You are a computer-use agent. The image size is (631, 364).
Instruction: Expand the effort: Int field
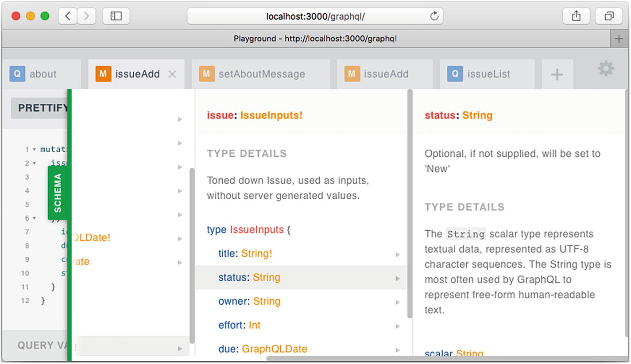tap(397, 326)
